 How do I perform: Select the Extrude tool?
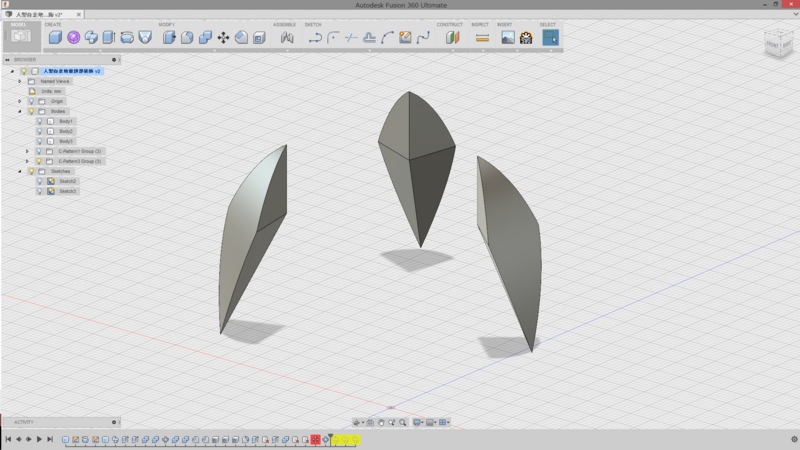tap(109, 37)
